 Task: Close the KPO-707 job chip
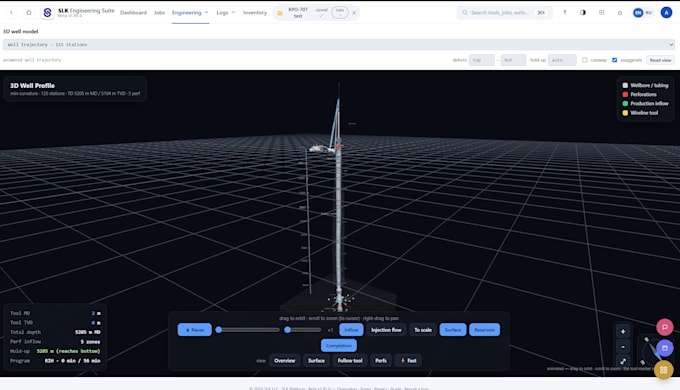click(x=354, y=13)
